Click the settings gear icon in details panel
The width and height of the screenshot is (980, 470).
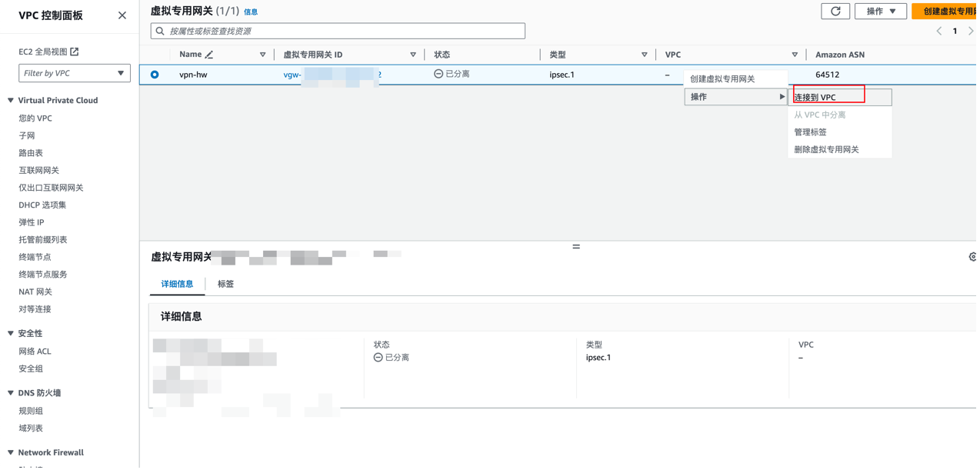click(x=973, y=256)
